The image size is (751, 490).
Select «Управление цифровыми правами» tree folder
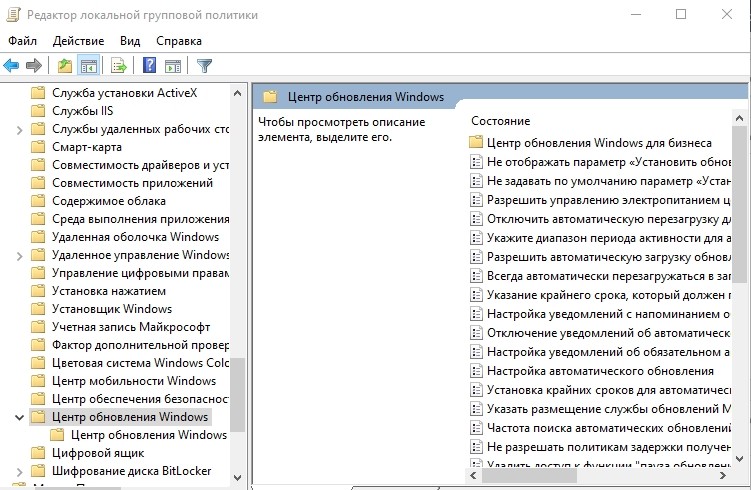140,273
